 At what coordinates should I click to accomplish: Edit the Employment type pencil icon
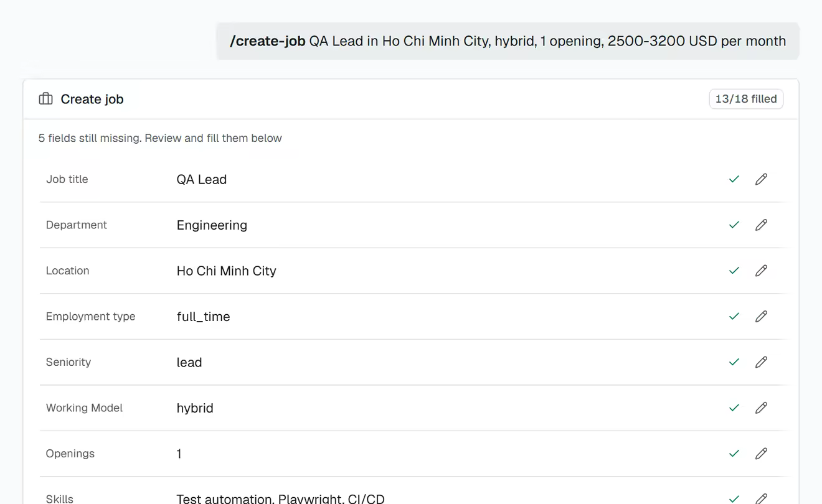click(x=761, y=316)
